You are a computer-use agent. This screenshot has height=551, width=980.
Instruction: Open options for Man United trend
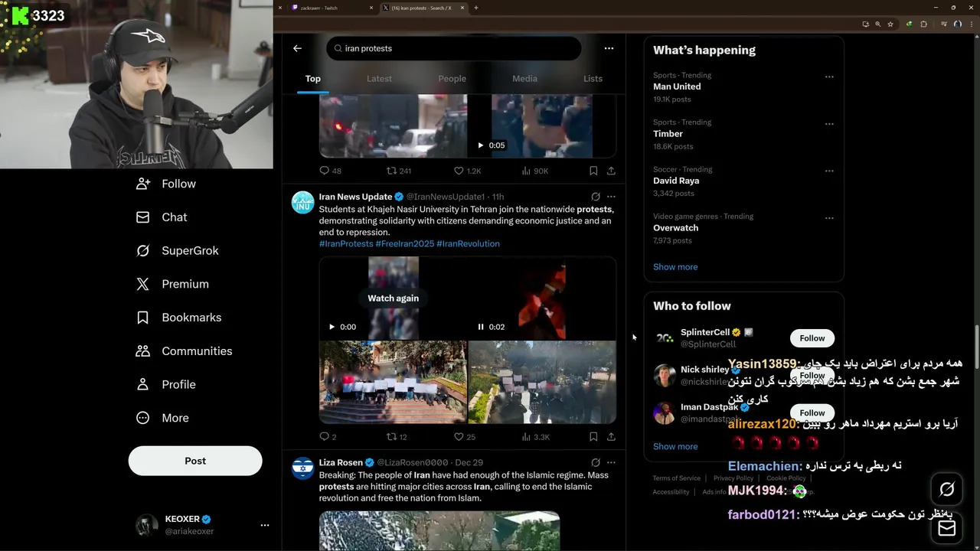point(829,77)
